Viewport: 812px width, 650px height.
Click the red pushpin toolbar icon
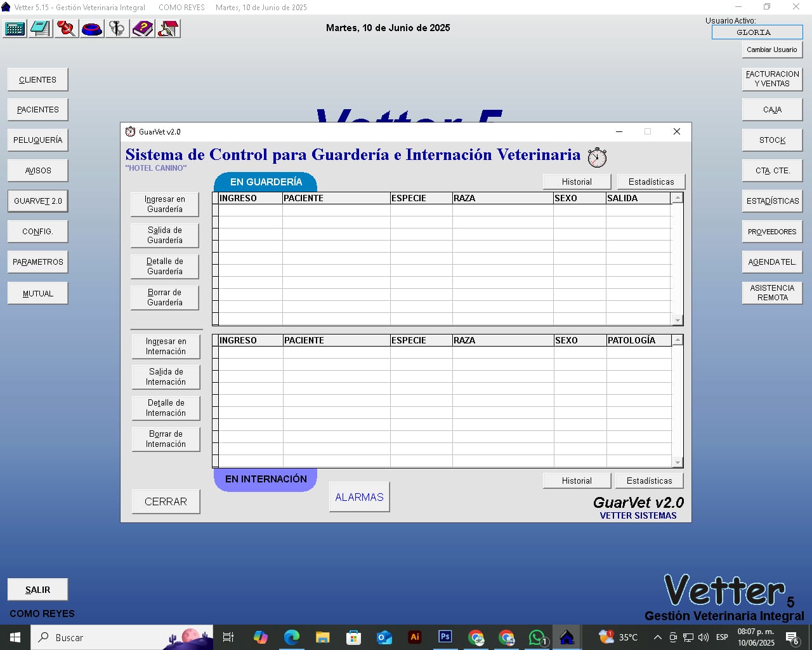pyautogui.click(x=66, y=29)
